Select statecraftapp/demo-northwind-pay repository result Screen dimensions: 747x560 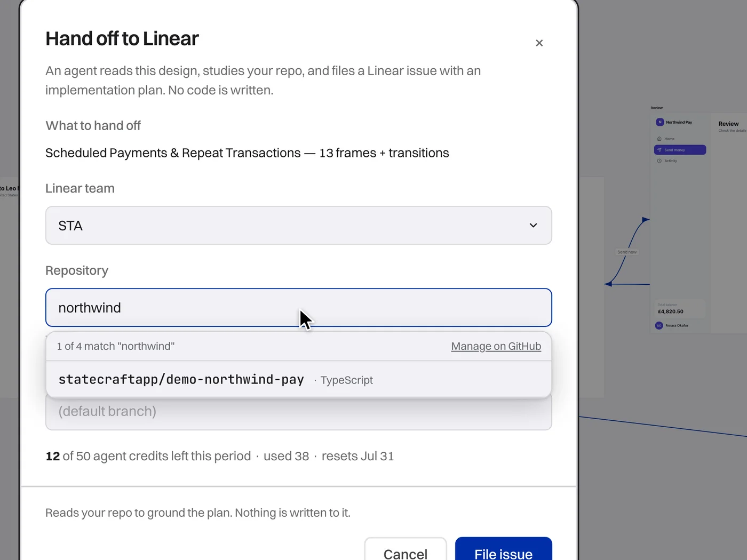pos(299,379)
